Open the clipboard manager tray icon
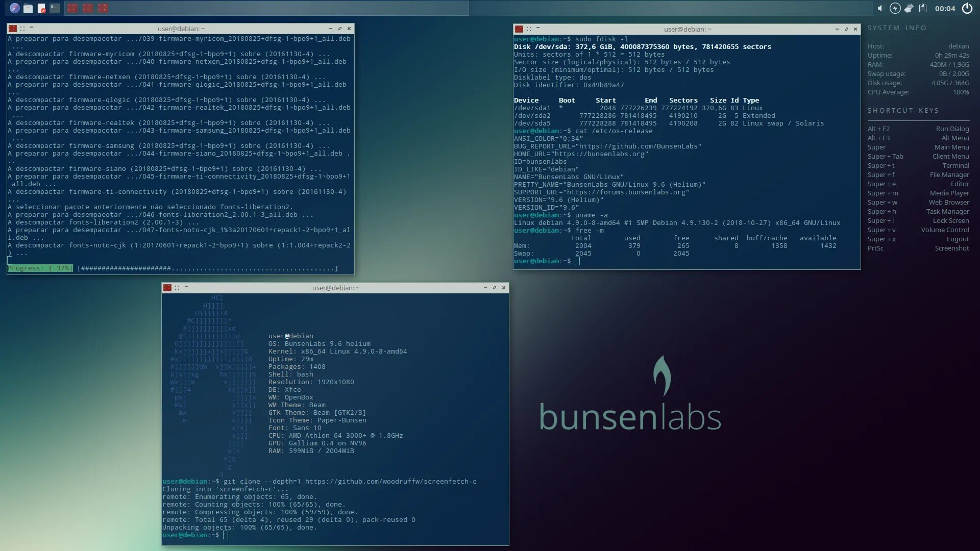This screenshot has width=980, height=551. pos(923,8)
